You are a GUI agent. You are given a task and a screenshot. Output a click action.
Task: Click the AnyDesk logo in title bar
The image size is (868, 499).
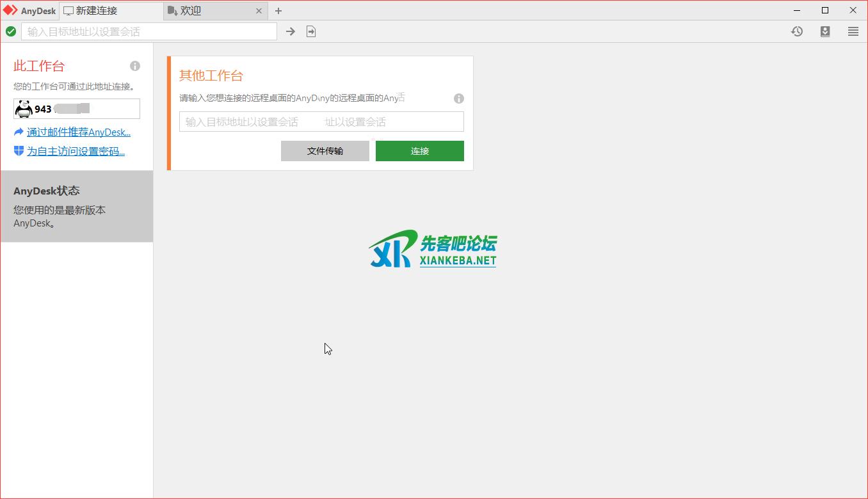coord(10,10)
